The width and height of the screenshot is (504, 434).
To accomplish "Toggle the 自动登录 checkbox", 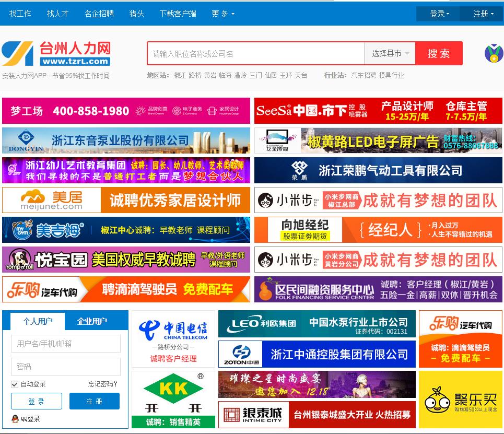I will pos(15,384).
